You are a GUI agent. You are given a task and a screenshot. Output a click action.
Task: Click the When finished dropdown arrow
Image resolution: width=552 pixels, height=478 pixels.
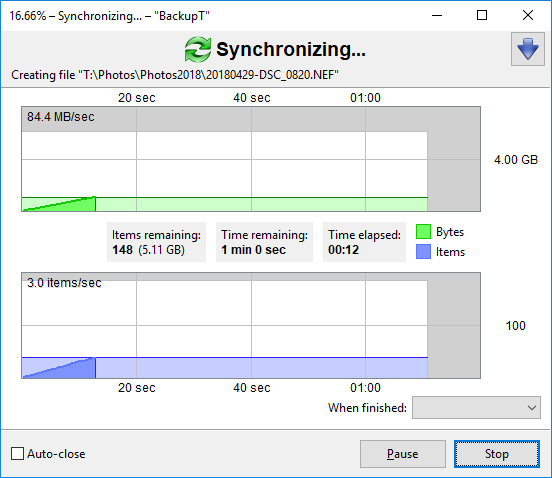point(532,408)
